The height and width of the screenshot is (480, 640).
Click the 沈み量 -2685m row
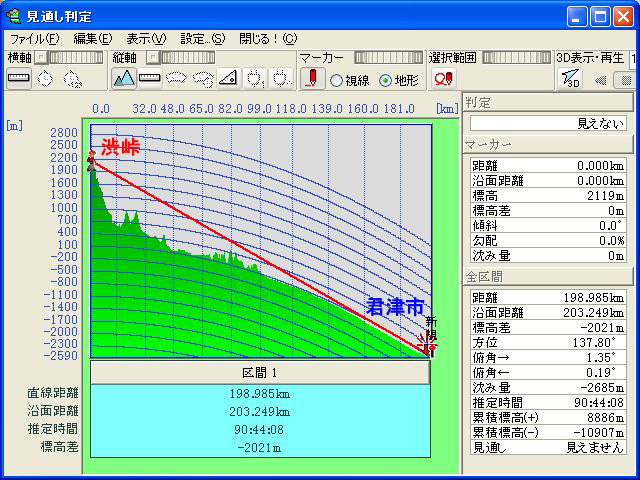(548, 387)
